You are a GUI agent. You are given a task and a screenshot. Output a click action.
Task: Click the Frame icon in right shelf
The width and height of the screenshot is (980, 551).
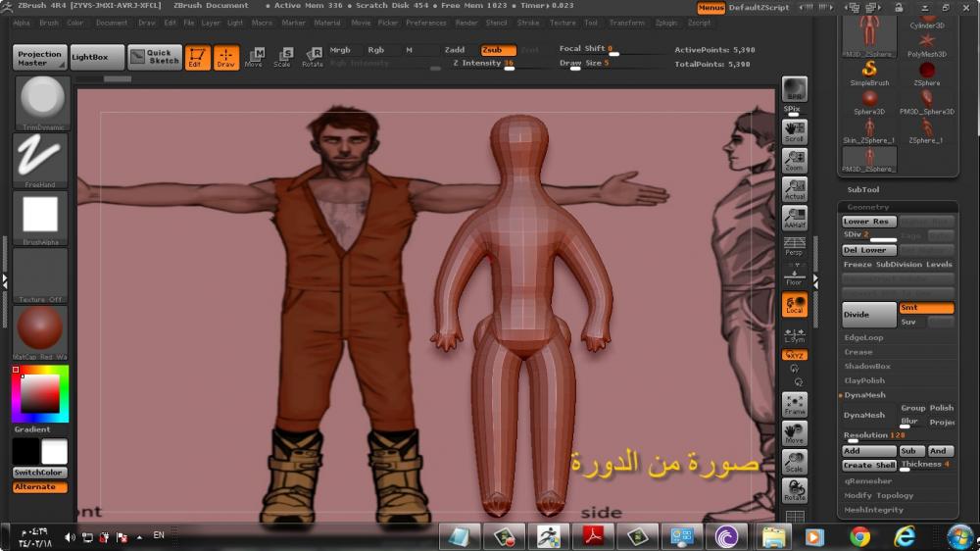795,404
